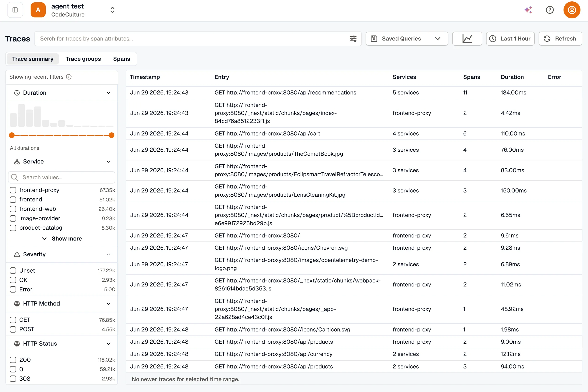Expand services list with Show more
The image size is (588, 392).
[x=62, y=239]
